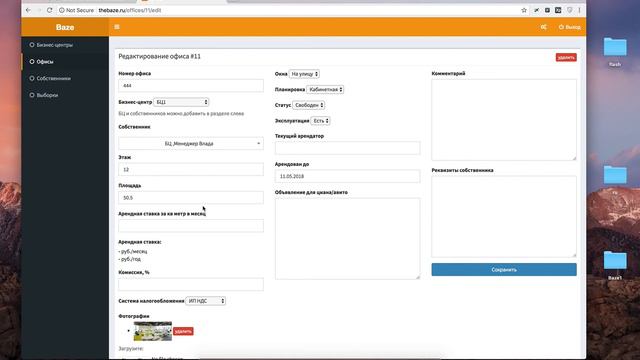
Task: Click the browser forward arrow
Action: [39, 10]
